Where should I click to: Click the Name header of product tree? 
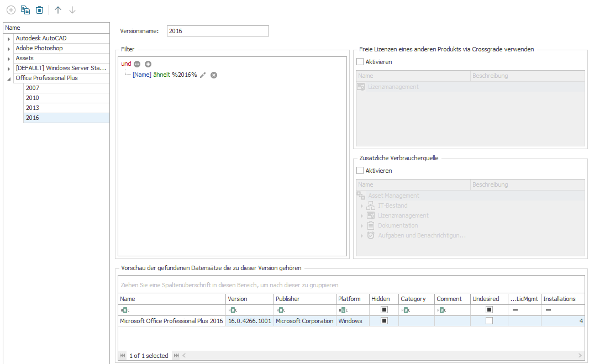tap(56, 28)
